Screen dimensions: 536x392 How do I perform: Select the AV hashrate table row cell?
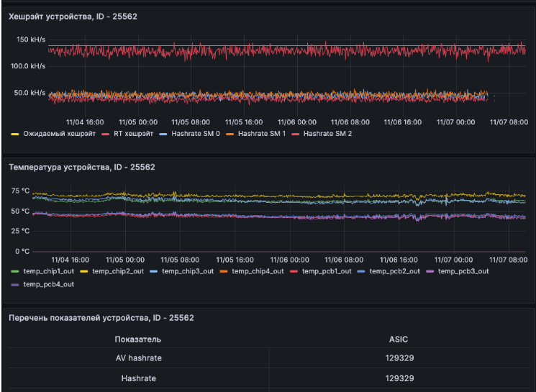pyautogui.click(x=138, y=358)
